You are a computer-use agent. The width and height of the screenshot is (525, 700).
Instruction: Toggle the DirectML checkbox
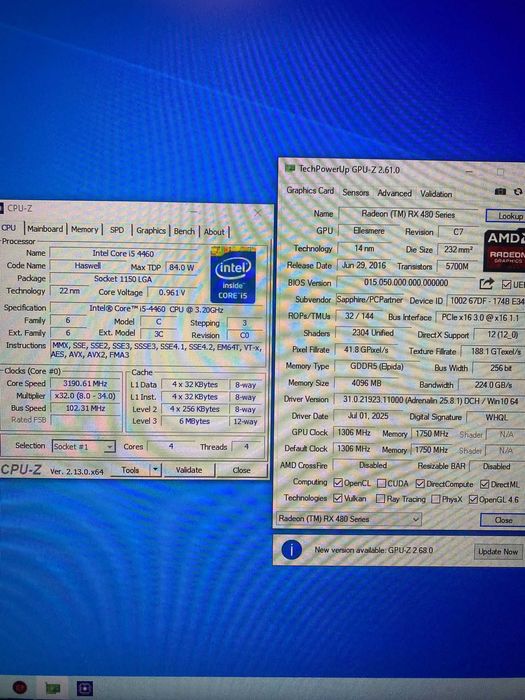tap(485, 484)
